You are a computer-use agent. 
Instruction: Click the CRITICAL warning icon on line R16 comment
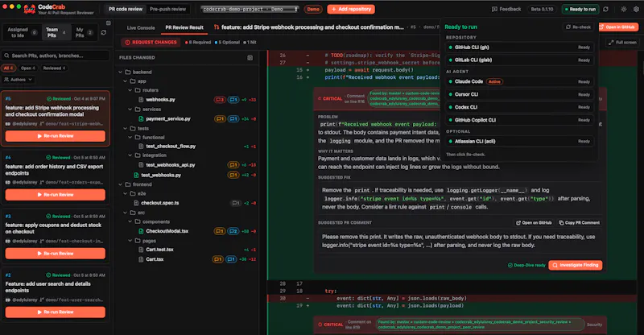coord(320,99)
